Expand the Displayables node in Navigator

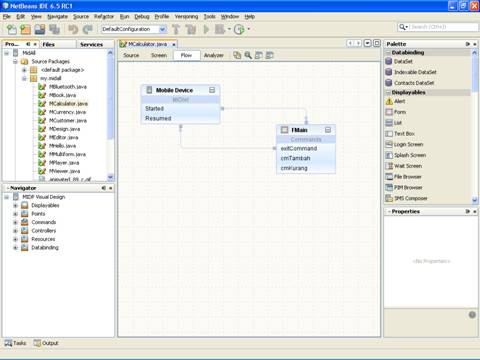pyautogui.click(x=15, y=205)
